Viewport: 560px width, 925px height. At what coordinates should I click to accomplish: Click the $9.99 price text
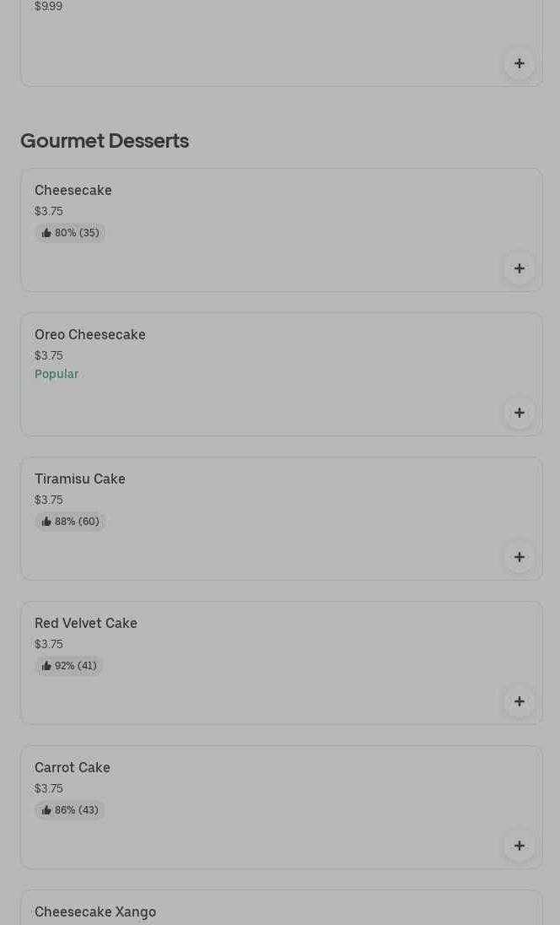click(49, 7)
